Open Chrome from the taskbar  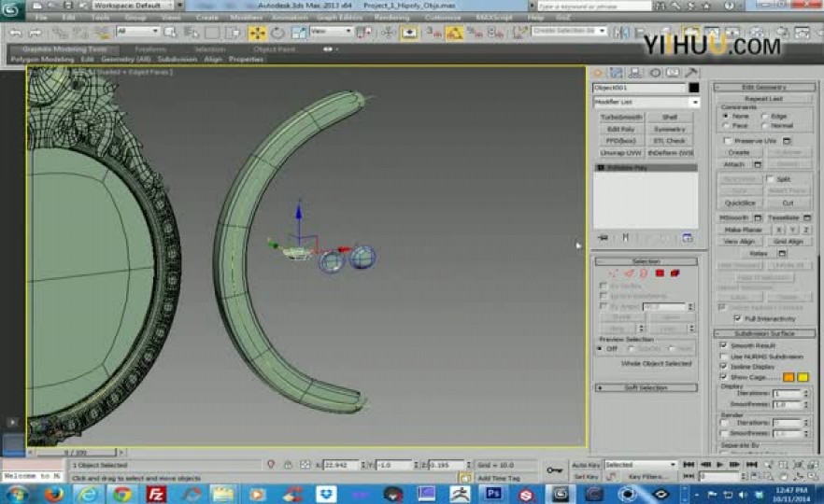click(121, 494)
